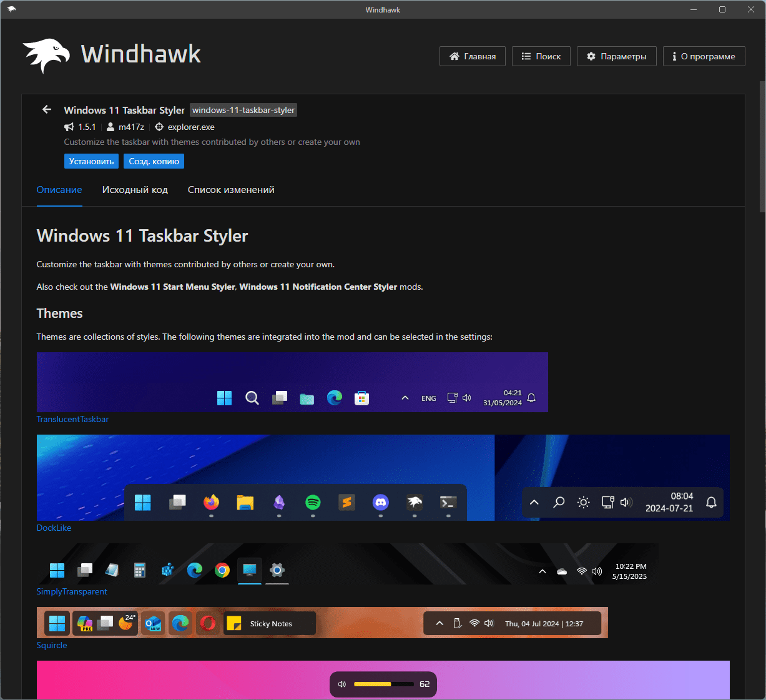Image resolution: width=766 pixels, height=700 pixels.
Task: Open the SimplyTransparent theme link
Action: pyautogui.click(x=72, y=591)
